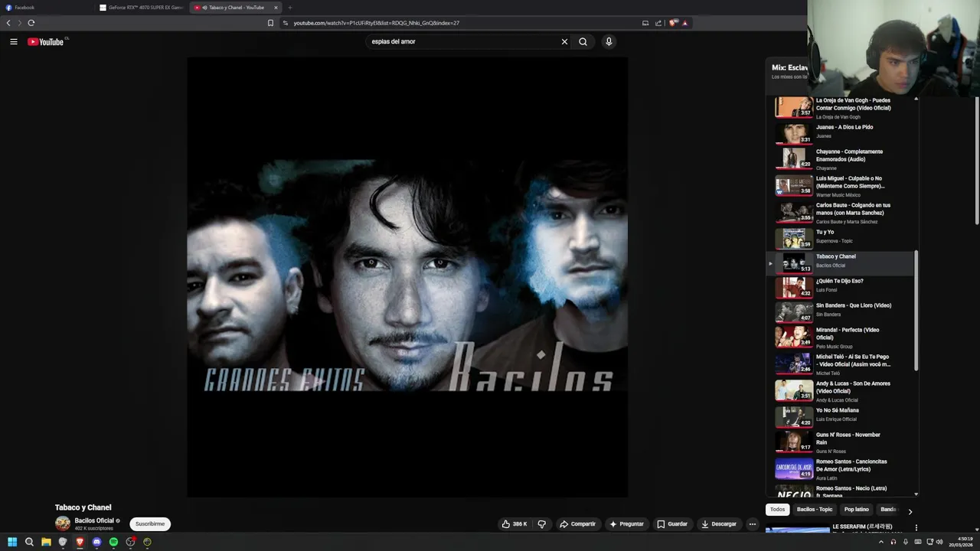Download the video with Descargar
This screenshot has width=980, height=551.
click(x=719, y=524)
